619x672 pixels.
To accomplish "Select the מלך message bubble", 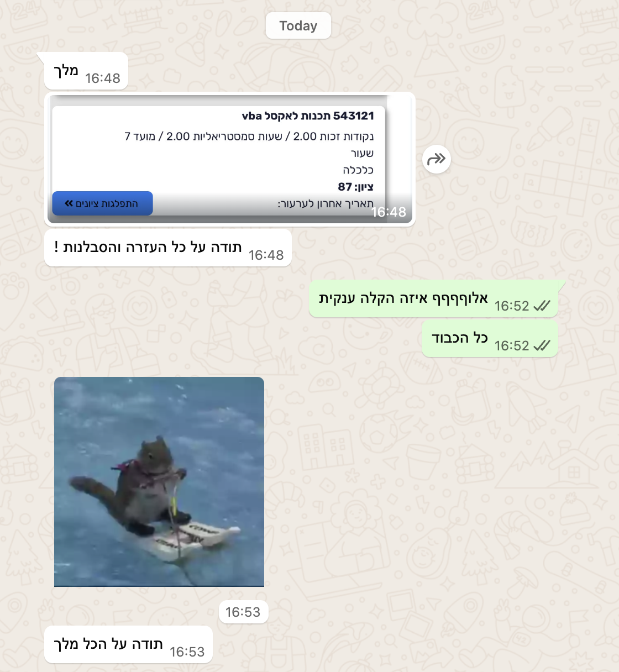I will tap(86, 71).
